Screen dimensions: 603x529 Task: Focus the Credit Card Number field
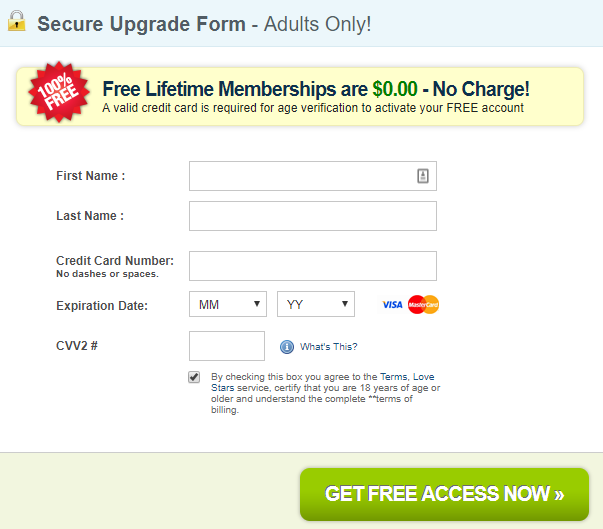pyautogui.click(x=313, y=266)
